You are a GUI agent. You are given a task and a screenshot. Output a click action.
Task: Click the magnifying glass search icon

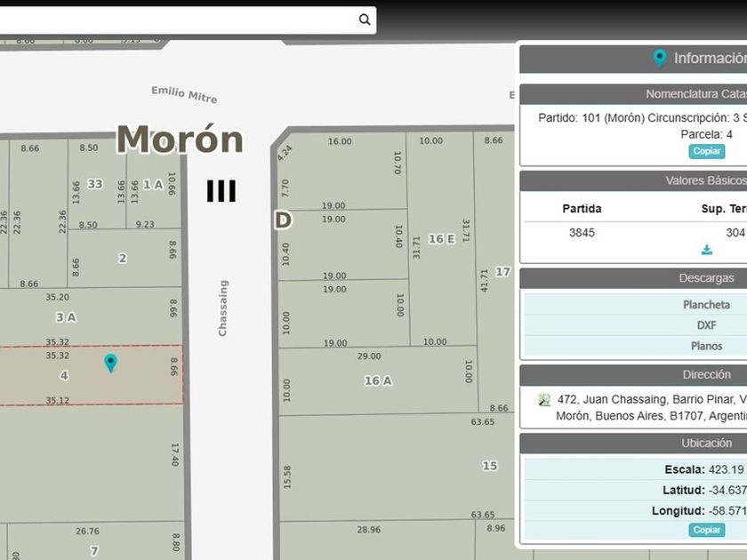365,20
